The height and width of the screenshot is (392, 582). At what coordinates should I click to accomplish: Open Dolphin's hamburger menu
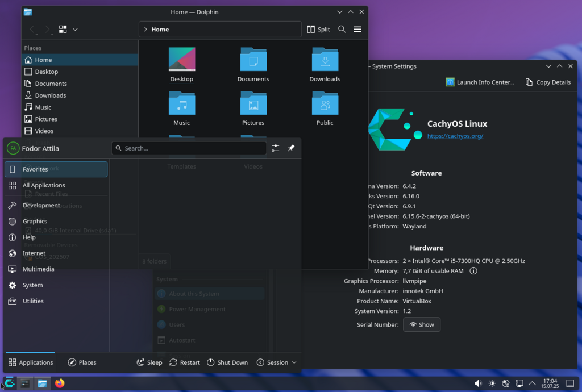pyautogui.click(x=357, y=29)
